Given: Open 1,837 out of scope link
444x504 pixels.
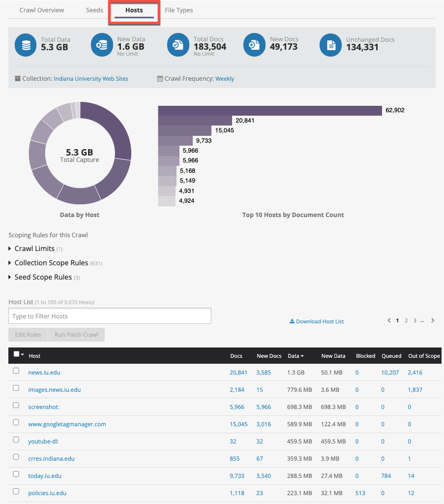Looking at the screenshot, I should tap(415, 390).
